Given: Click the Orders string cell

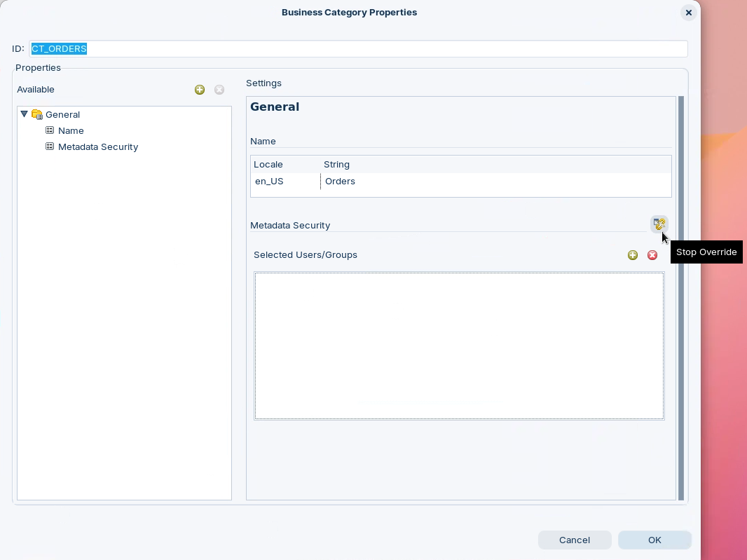Looking at the screenshot, I should coord(341,182).
